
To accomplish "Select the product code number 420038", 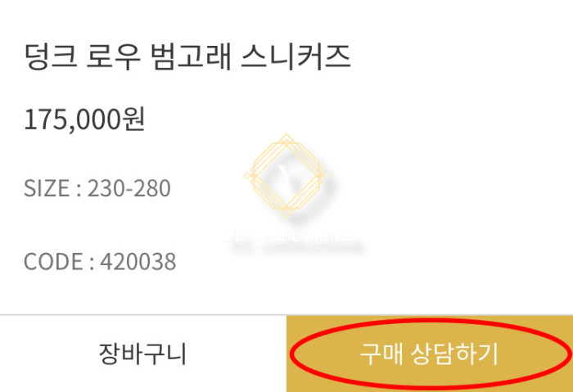I will (x=138, y=262).
